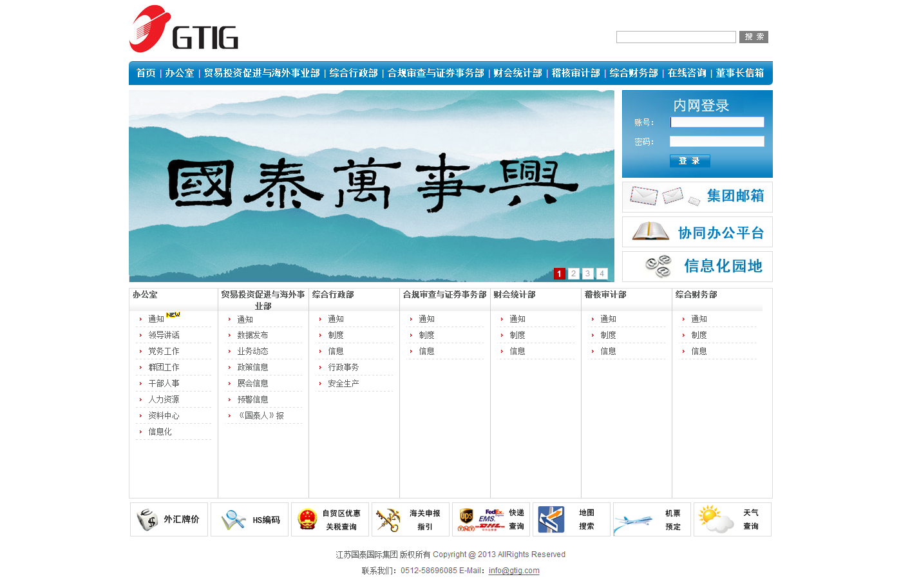
Task: Show banner slide 4
Action: click(602, 274)
